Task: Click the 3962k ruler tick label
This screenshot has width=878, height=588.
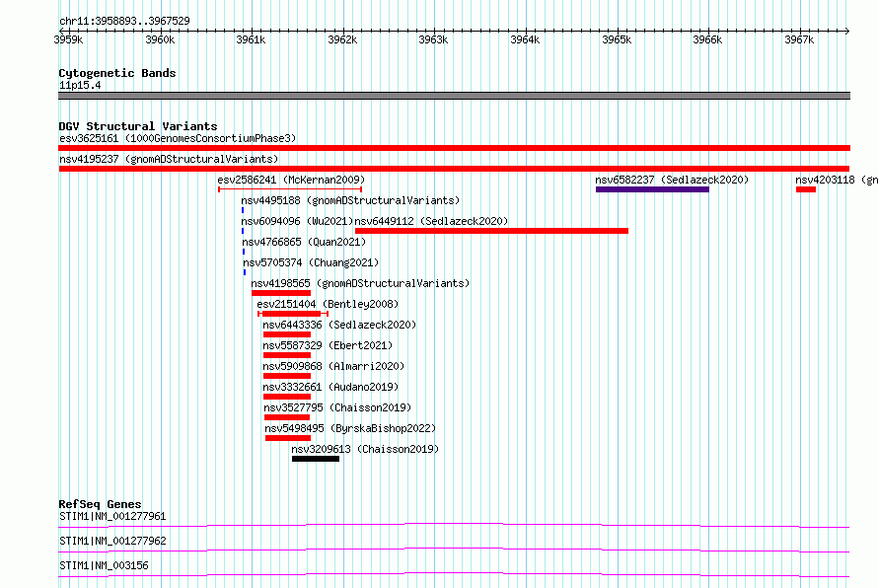Action: [x=342, y=39]
